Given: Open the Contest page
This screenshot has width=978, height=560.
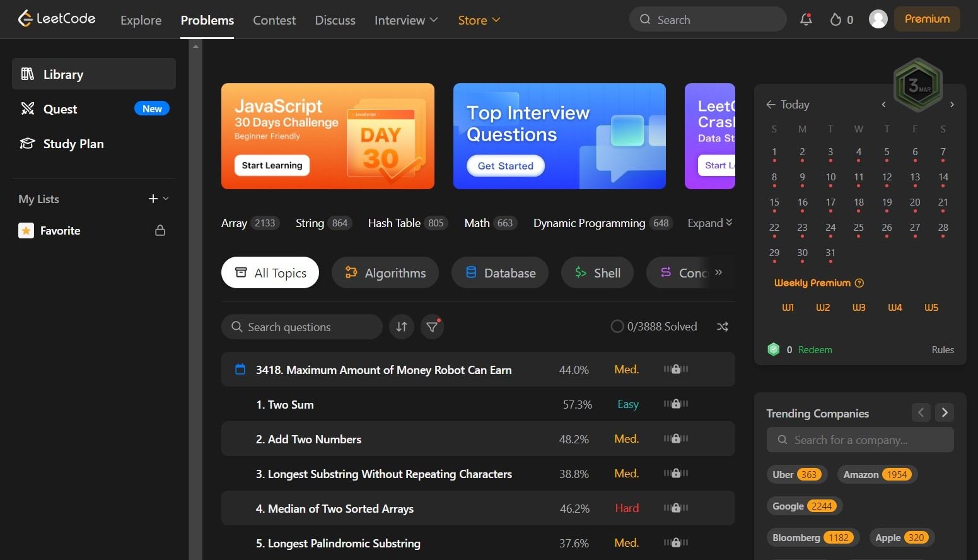Looking at the screenshot, I should click(274, 20).
